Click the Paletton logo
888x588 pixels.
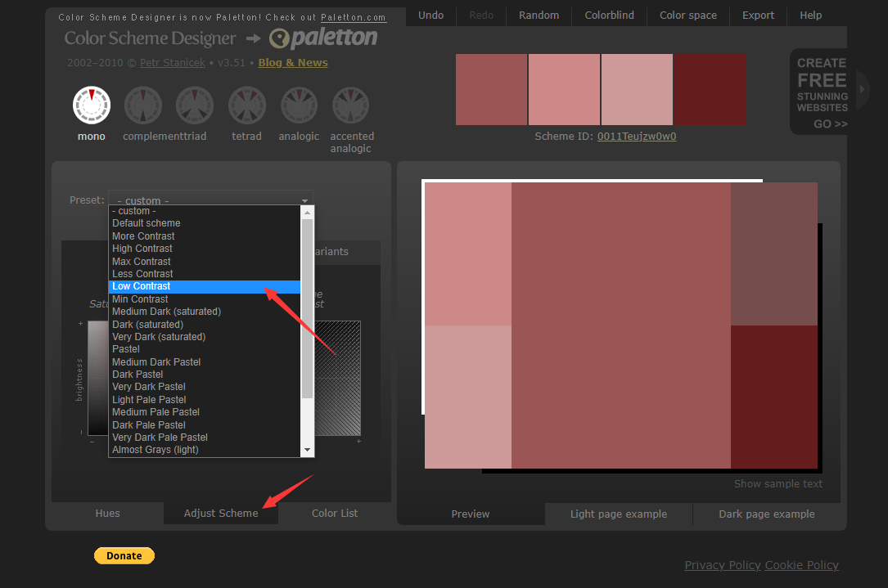[x=323, y=38]
